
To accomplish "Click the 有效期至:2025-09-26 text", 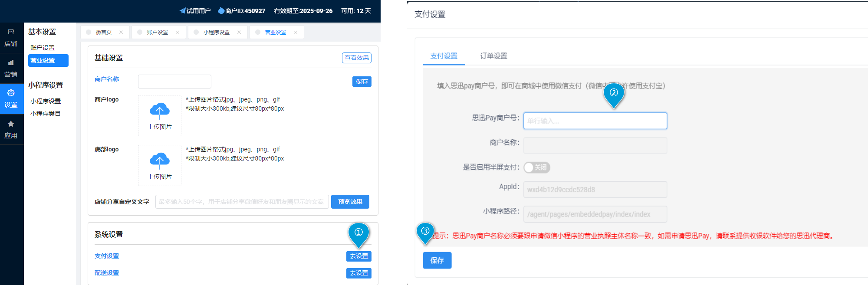I will [x=303, y=11].
